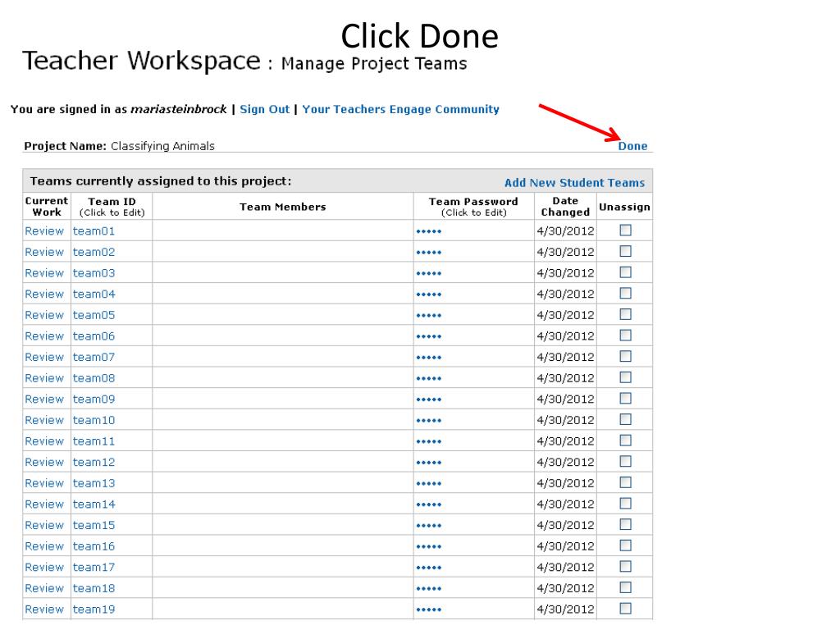Edit the team15 Team ID
840x630 pixels.
94,525
